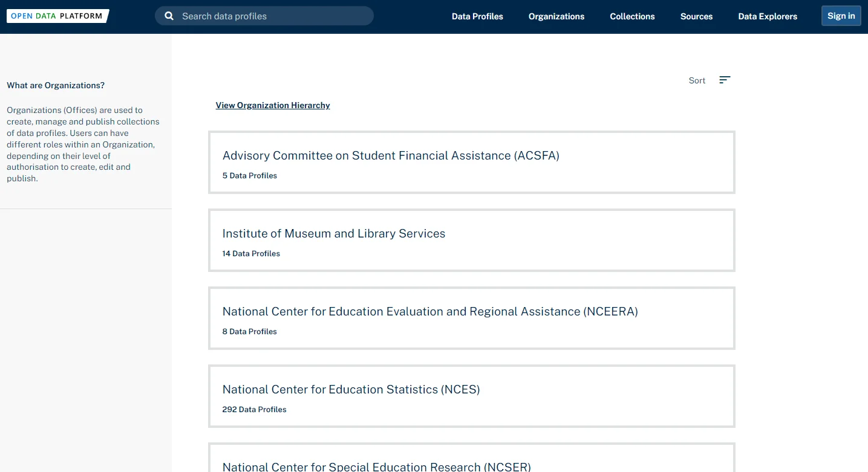The image size is (868, 472).
Task: Click the 292 Data Profiles count
Action: coord(254,410)
